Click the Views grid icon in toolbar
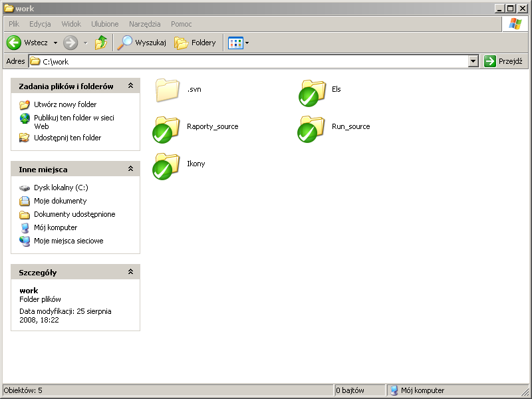This screenshot has height=399, width=532. [235, 43]
